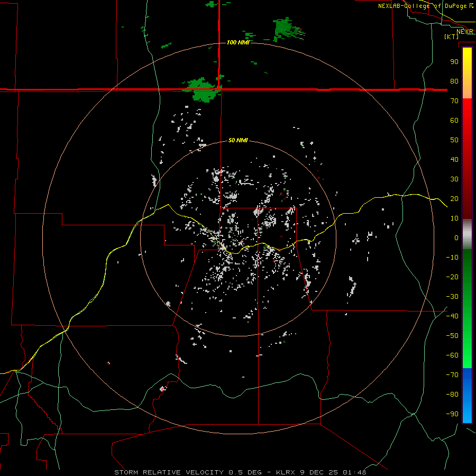The height and width of the screenshot is (476, 476).
Task: Click the bright green segment of color bar
Action: coord(467,349)
